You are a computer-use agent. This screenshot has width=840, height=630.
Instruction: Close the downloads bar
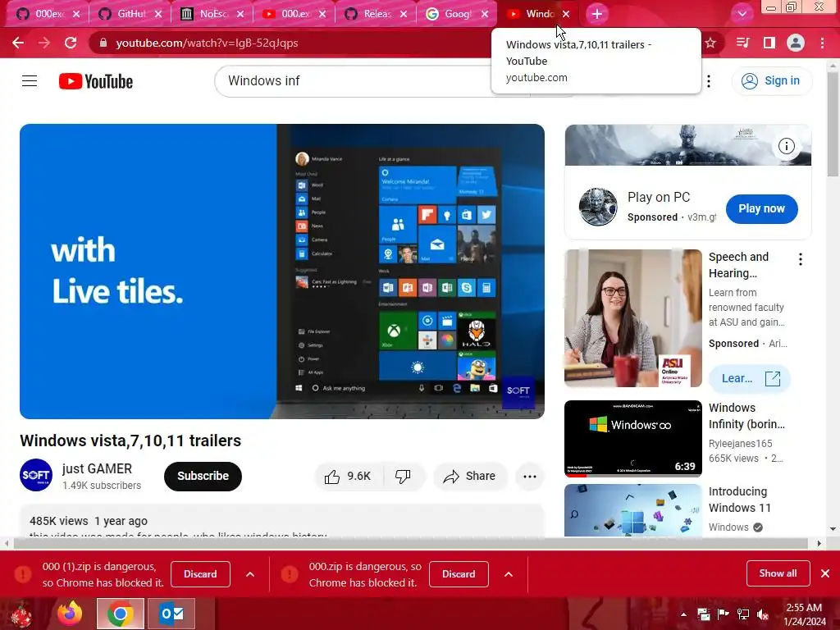[825, 573]
